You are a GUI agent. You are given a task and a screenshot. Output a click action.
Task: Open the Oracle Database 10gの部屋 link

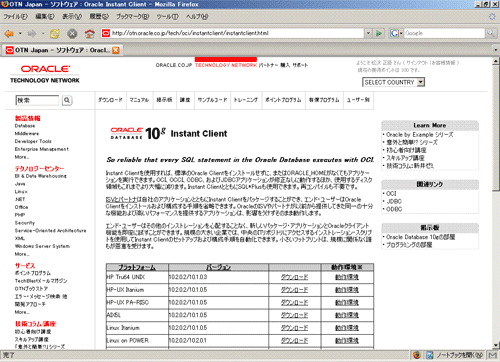coord(421,237)
